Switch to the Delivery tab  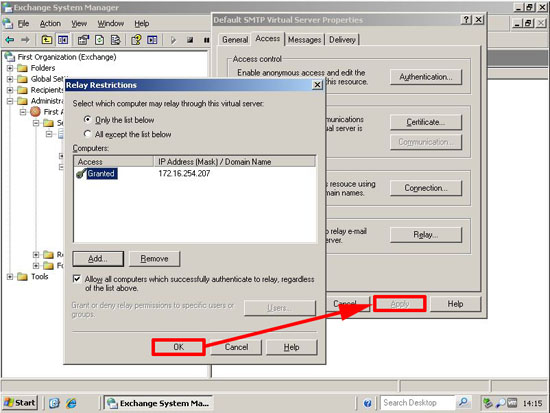pyautogui.click(x=342, y=40)
